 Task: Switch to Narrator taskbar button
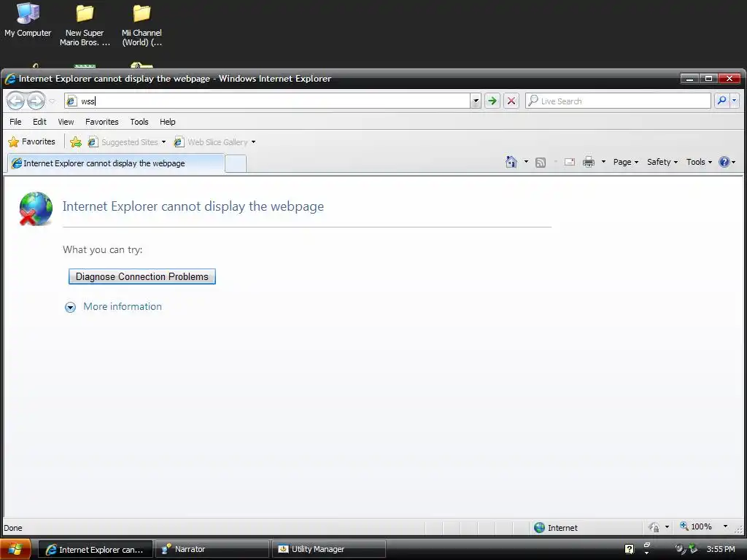click(x=212, y=550)
